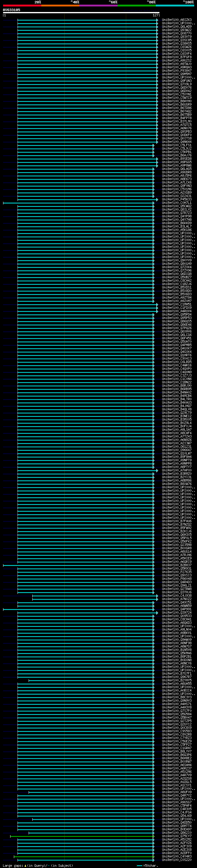Open hit UniRef100_P93847
The image size is (197, 868).
tap(176, 71)
